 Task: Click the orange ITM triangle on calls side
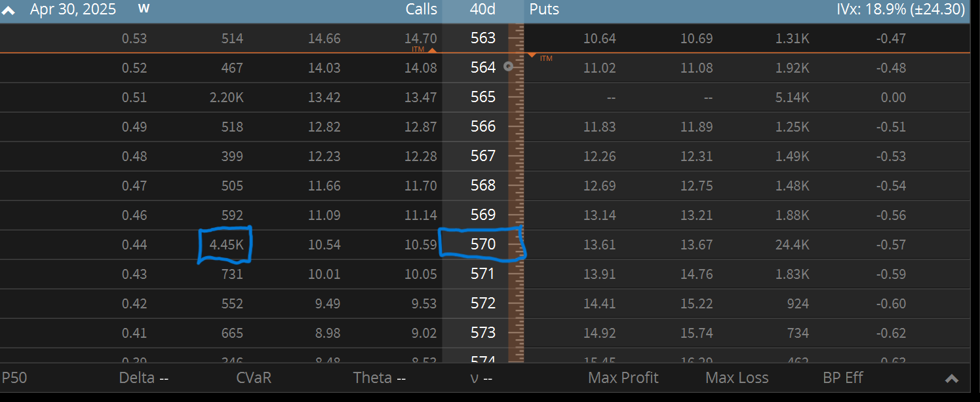[431, 50]
